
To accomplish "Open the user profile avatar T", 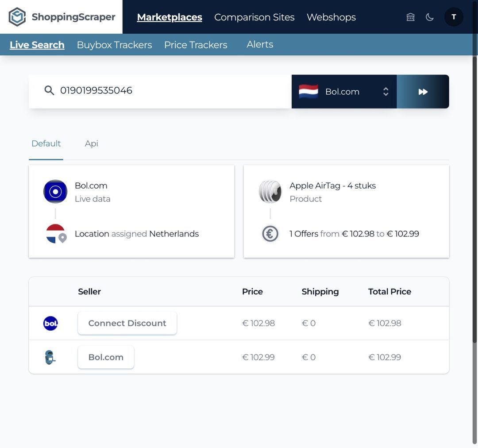I will [454, 17].
